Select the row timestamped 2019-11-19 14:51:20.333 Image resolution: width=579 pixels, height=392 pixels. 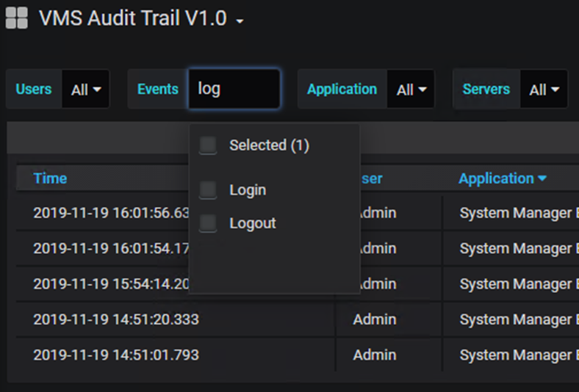click(x=116, y=319)
